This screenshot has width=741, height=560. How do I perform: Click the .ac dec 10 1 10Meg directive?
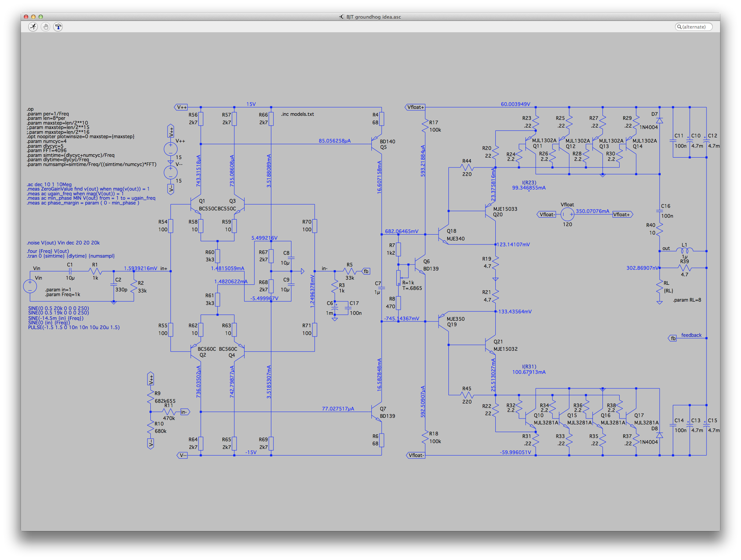point(49,184)
